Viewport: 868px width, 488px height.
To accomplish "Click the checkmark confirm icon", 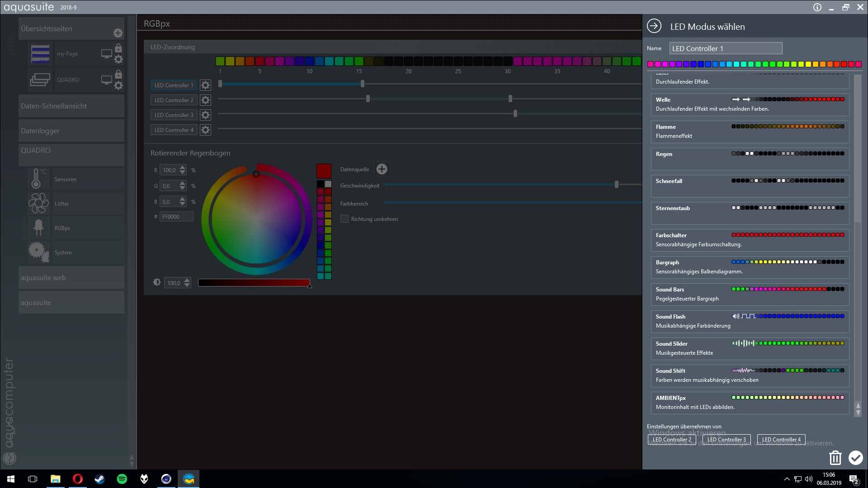I will click(855, 458).
